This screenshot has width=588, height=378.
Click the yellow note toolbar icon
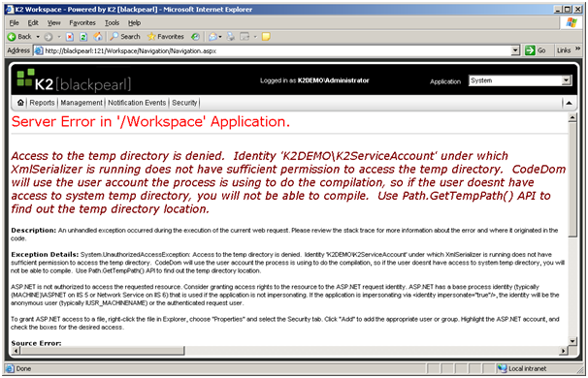(266, 37)
